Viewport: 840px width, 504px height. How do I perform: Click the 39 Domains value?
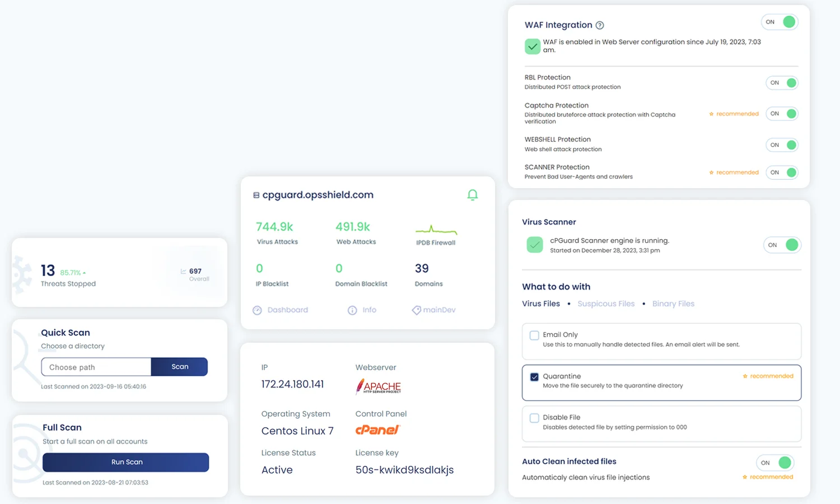(x=422, y=269)
